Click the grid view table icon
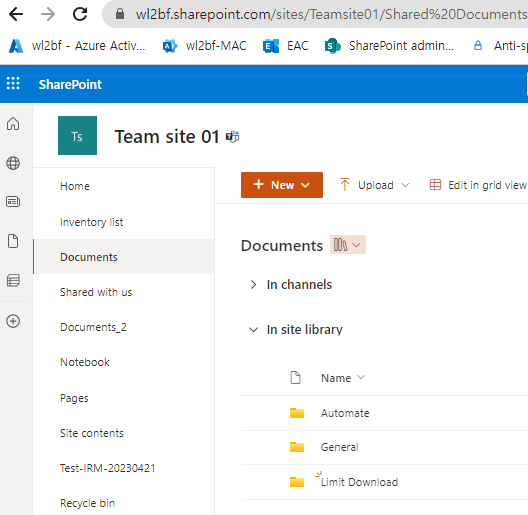Screen dimensions: 528x515 tap(435, 185)
